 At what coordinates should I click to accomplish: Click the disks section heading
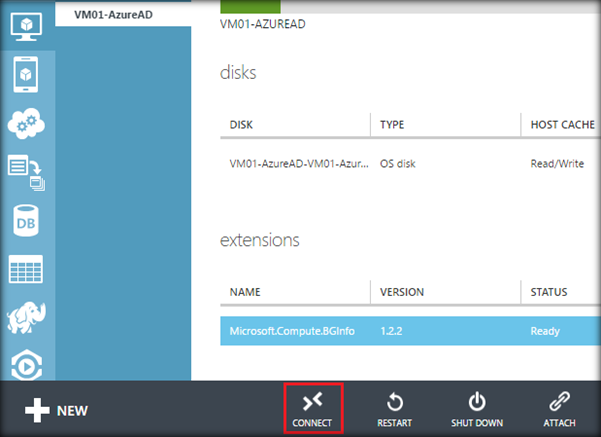pyautogui.click(x=238, y=72)
